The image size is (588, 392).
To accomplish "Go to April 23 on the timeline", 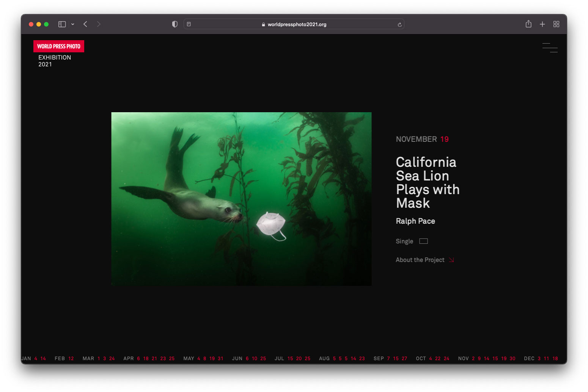I will [x=163, y=358].
